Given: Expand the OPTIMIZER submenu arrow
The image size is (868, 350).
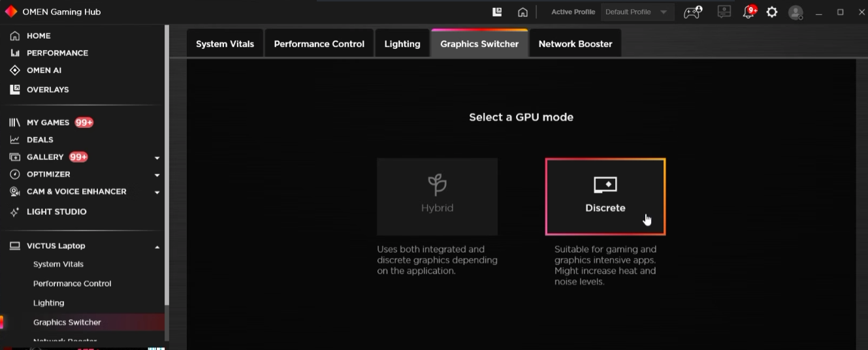Looking at the screenshot, I should [x=157, y=175].
